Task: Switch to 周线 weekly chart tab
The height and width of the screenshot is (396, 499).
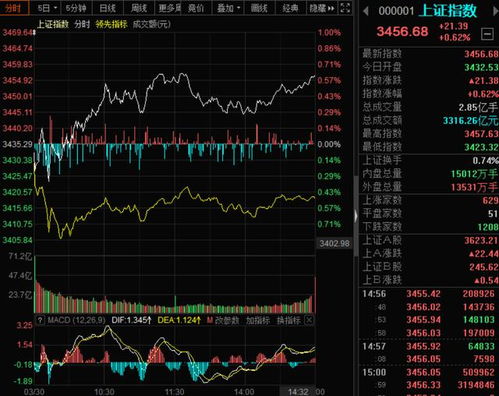Action: [x=139, y=8]
